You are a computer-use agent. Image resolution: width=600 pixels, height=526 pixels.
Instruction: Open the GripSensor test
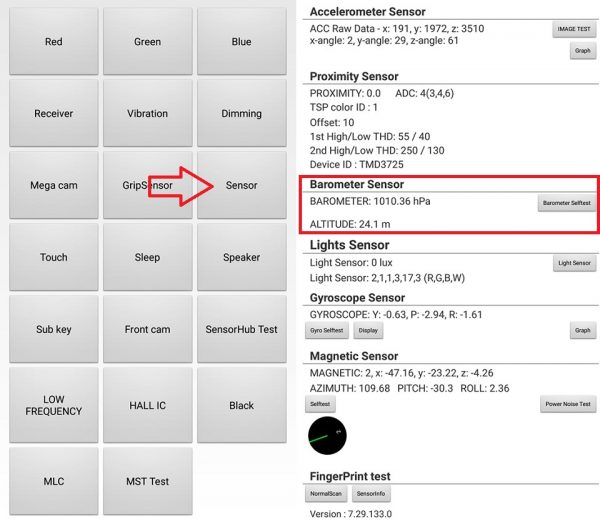(148, 185)
